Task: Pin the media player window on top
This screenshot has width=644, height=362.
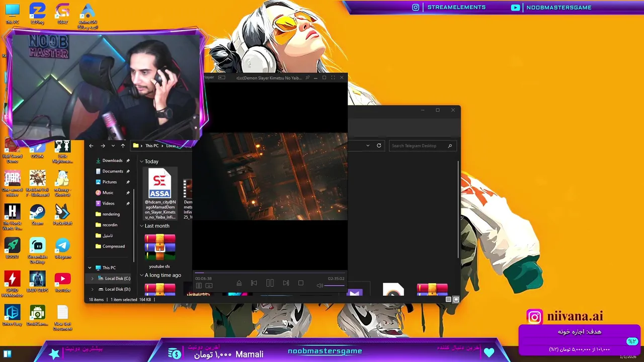Action: [x=307, y=77]
